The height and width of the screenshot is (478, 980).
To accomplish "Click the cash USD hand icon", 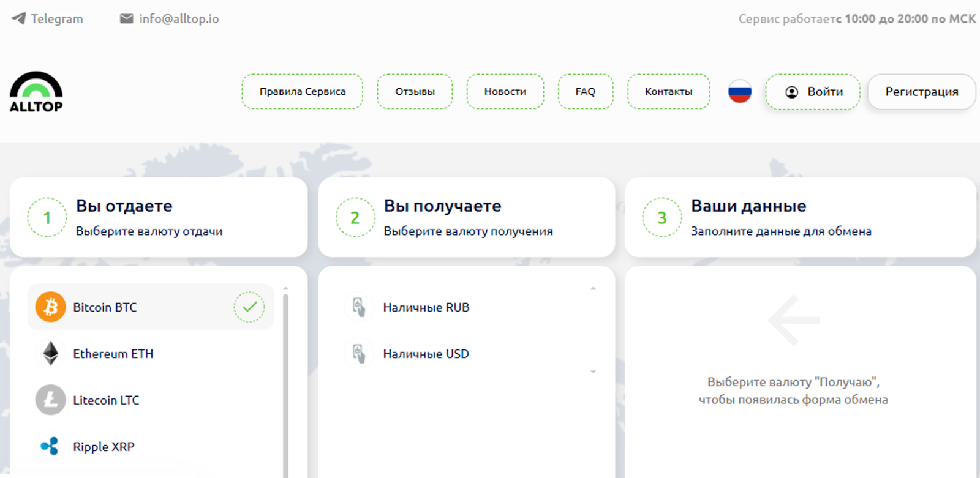I will coord(359,353).
